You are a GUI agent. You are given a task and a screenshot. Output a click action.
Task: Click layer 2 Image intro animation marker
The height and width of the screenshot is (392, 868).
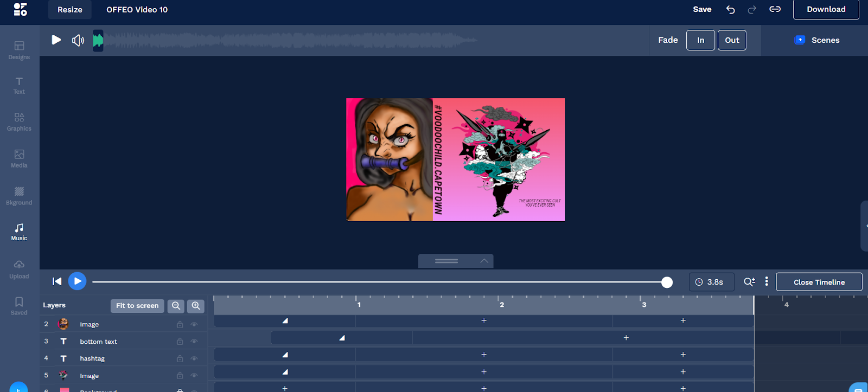[285, 320]
